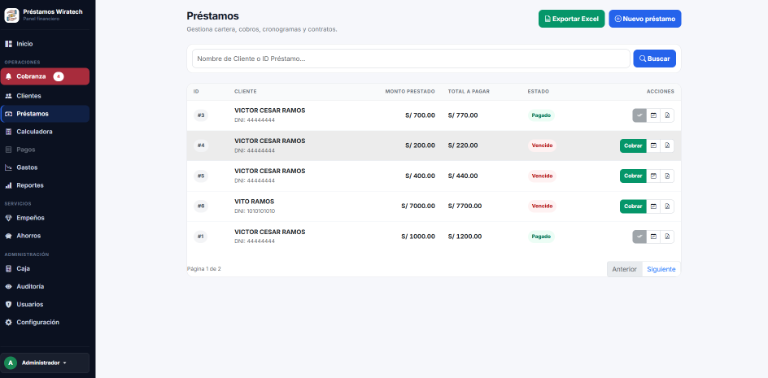Click the Préstamos Wiratech logo

coord(11,15)
